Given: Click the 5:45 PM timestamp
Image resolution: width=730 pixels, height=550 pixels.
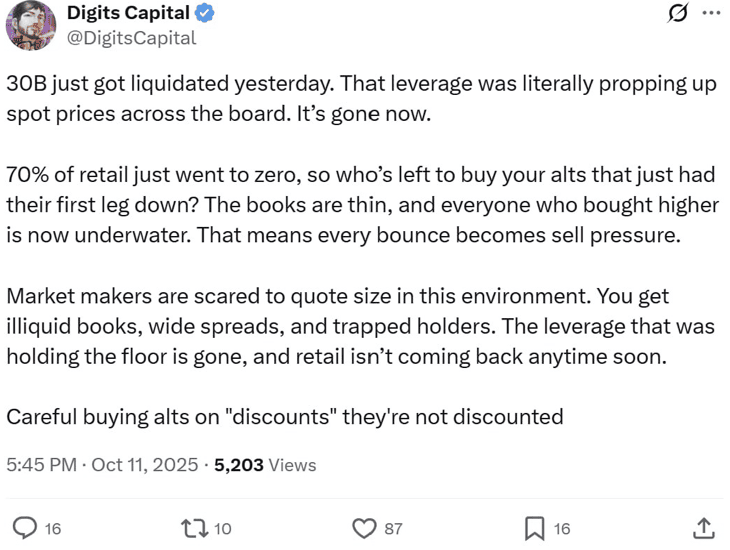Looking at the screenshot, I should coord(42,465).
